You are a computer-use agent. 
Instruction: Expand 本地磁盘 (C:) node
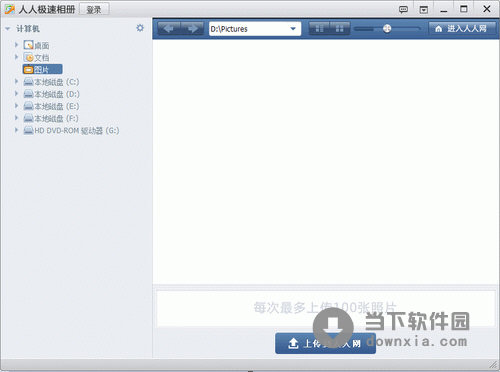coord(16,81)
